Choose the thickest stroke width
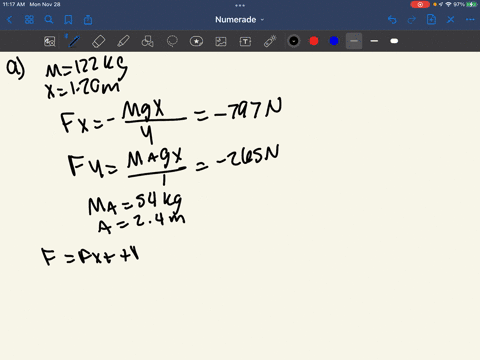480x360 pixels. [x=394, y=41]
